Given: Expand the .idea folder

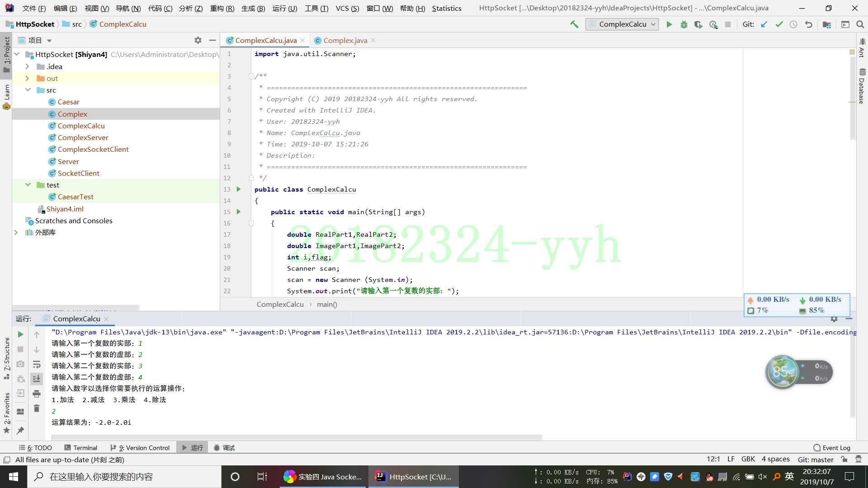Looking at the screenshot, I should pos(27,66).
